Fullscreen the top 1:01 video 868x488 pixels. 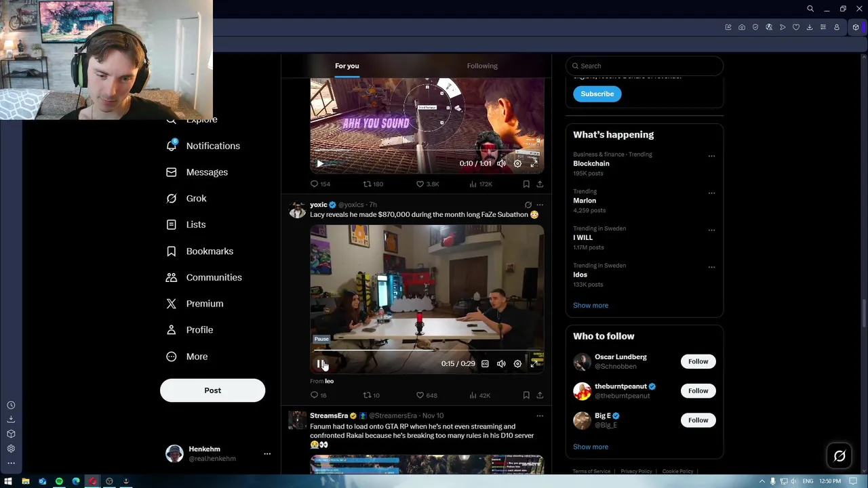(x=534, y=163)
